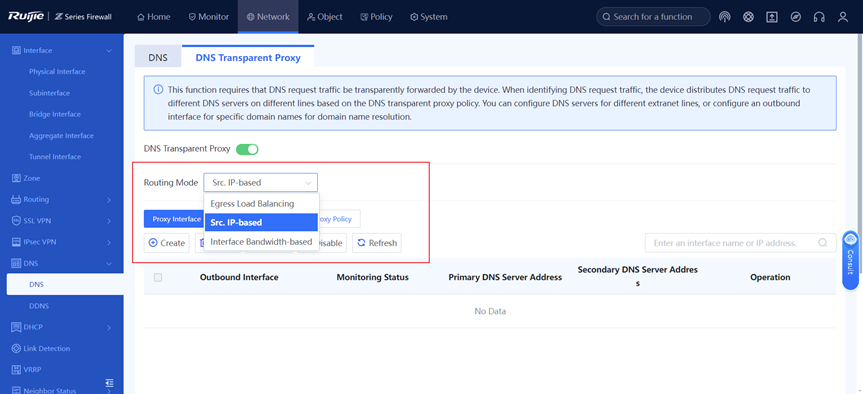Viewport: 863px width, 394px height.
Task: Expand the DHCP menu chevron
Action: (109, 327)
